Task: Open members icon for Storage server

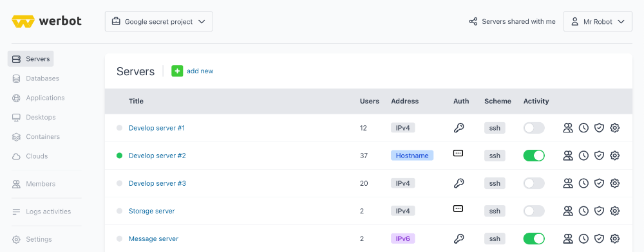Action: tap(568, 211)
